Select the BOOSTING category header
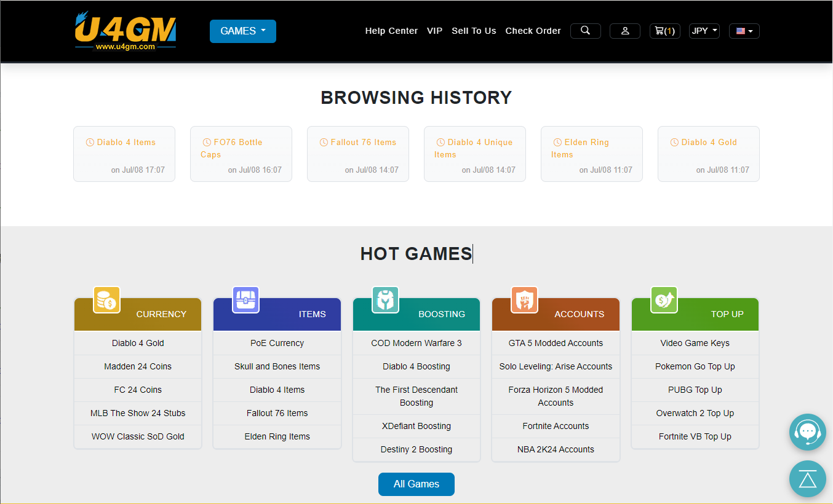This screenshot has width=833, height=504. click(x=416, y=315)
